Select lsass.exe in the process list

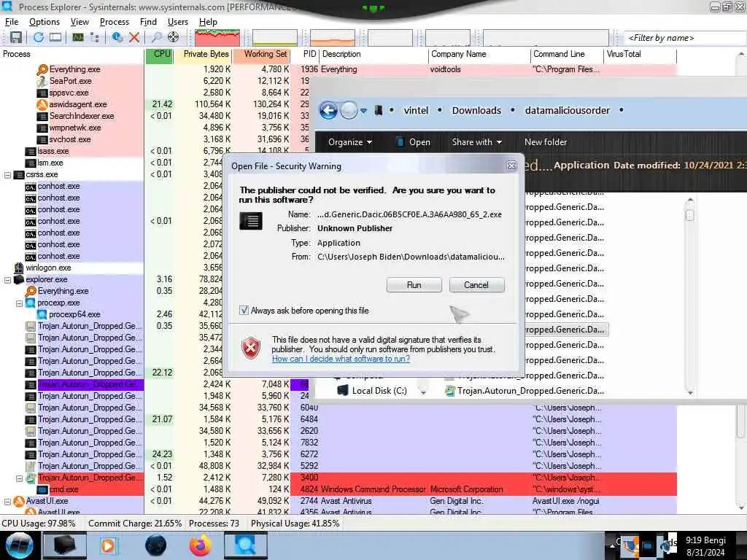coord(53,151)
